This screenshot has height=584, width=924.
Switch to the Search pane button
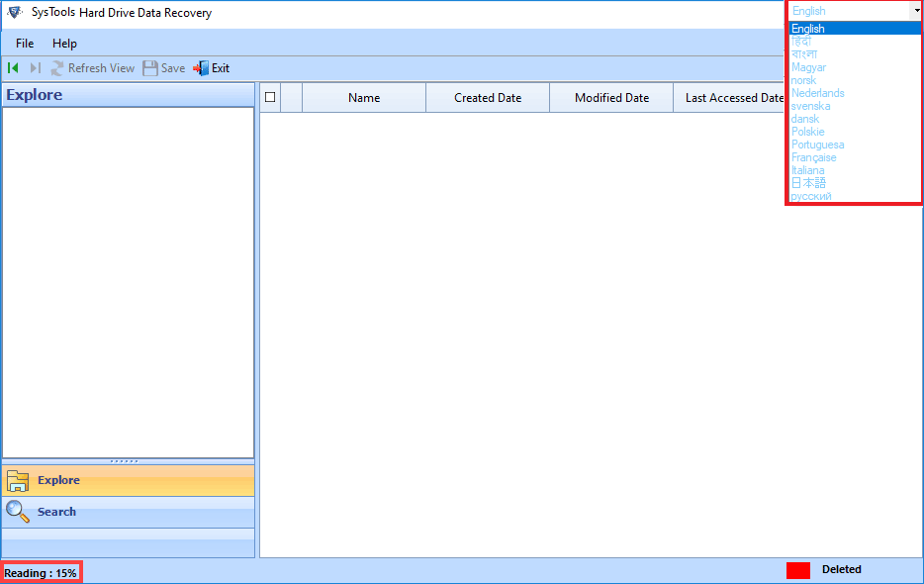pyautogui.click(x=129, y=512)
